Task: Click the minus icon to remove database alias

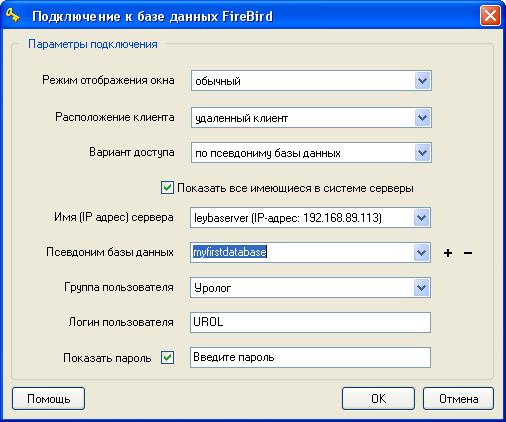Action: (468, 253)
